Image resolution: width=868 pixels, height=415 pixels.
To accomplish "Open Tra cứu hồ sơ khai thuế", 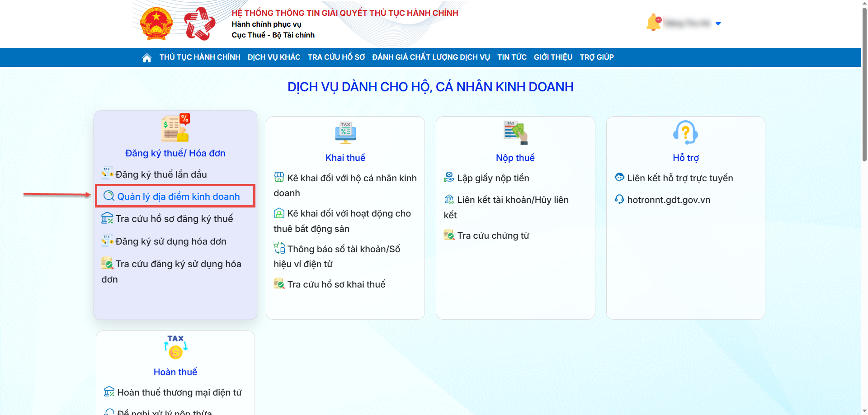I will (x=336, y=284).
